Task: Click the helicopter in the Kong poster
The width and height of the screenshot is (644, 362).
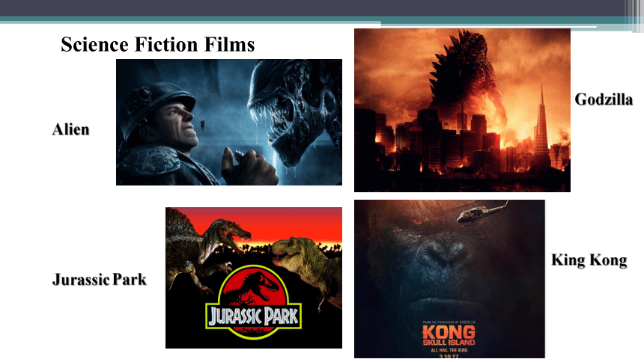Action: pos(481,212)
